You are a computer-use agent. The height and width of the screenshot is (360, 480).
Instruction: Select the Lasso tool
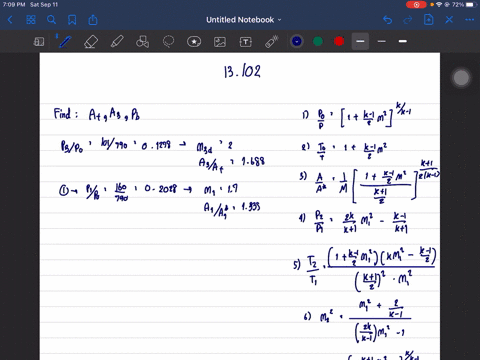point(168,42)
